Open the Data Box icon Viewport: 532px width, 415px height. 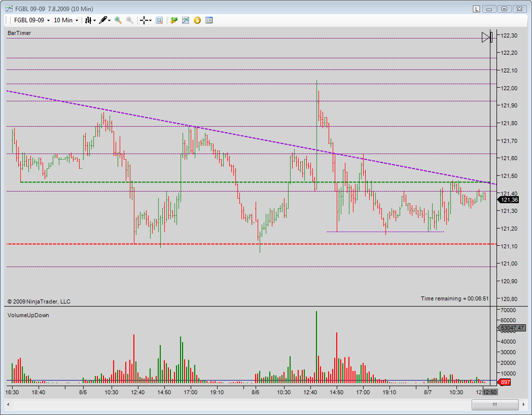pos(159,20)
